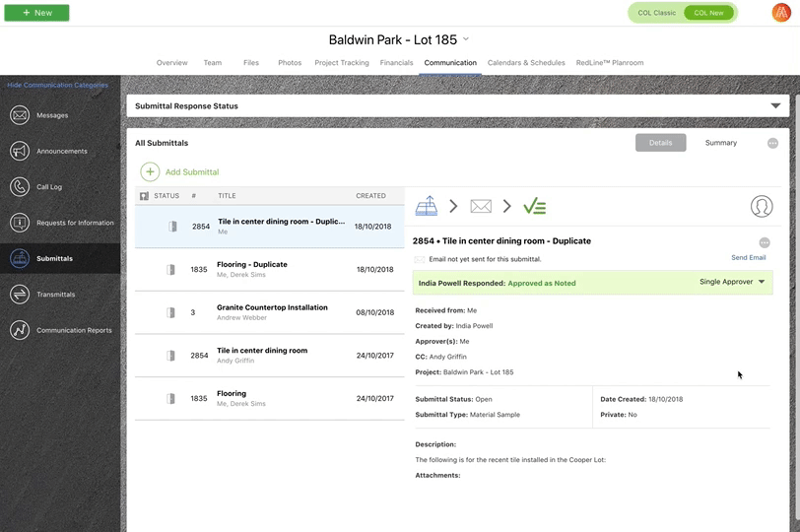Open the Communication tab
The image size is (800, 532).
[450, 63]
